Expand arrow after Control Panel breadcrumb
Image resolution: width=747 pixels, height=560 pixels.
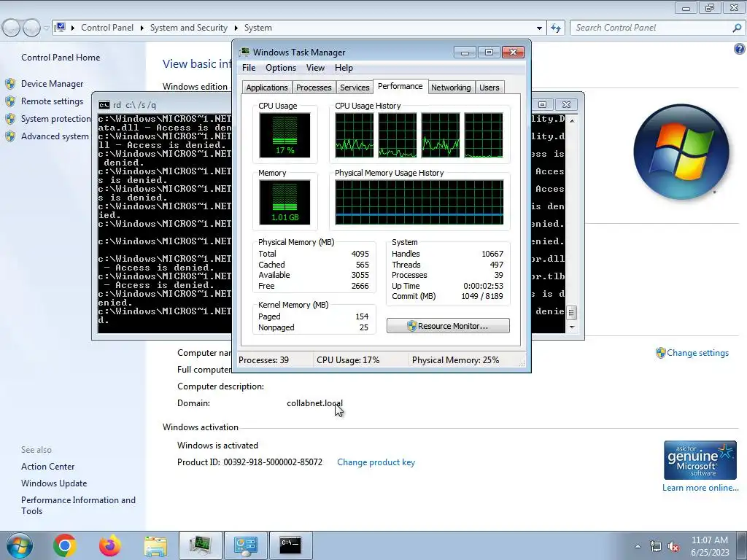142,28
